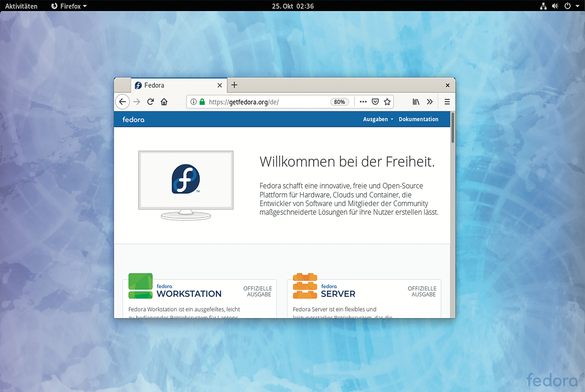Click the fedora logo in page header
This screenshot has height=392, width=585.
coord(133,120)
